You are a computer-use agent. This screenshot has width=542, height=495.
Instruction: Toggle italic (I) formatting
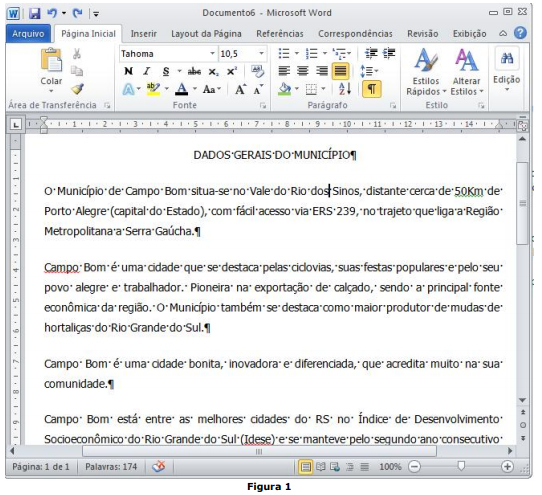(x=147, y=71)
